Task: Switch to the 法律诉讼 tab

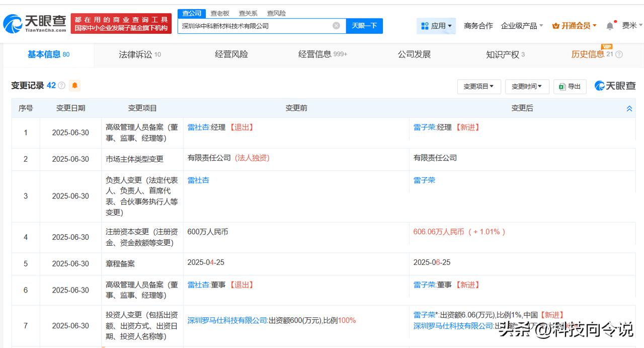Action: coord(140,54)
